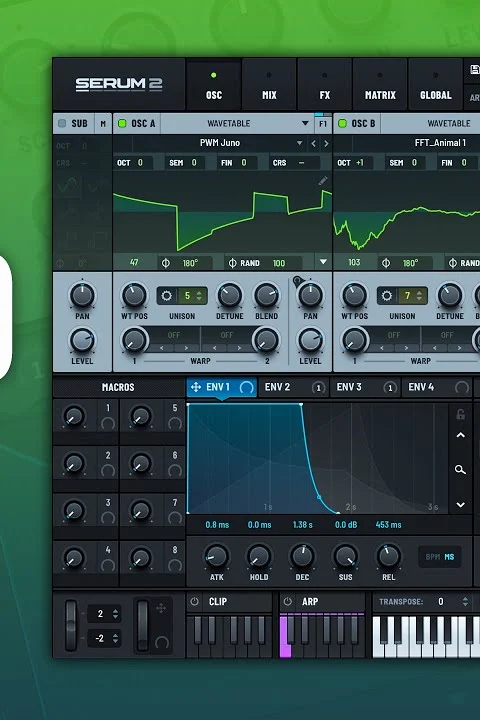480x720 pixels.
Task: Enable the CLIP power button
Action: click(194, 602)
